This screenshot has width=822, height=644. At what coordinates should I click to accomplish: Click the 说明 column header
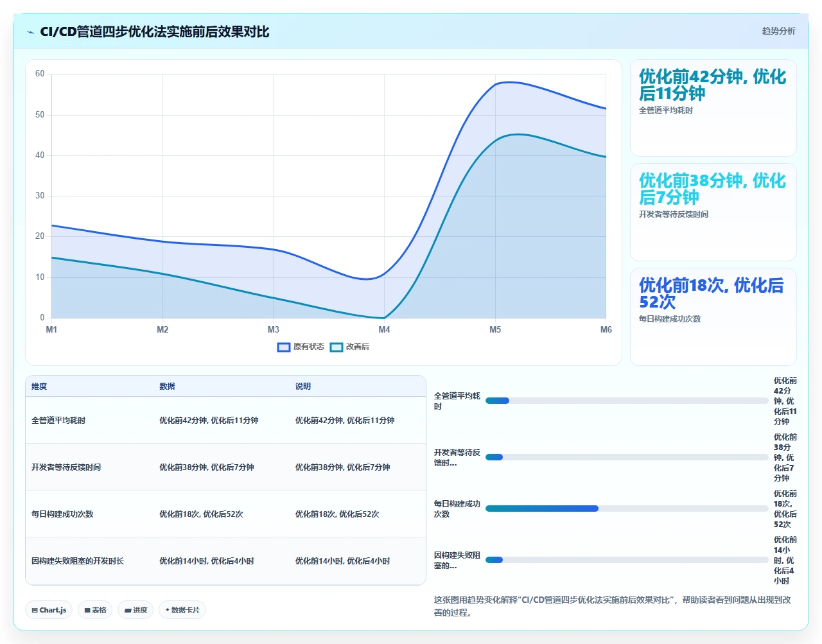(x=303, y=387)
